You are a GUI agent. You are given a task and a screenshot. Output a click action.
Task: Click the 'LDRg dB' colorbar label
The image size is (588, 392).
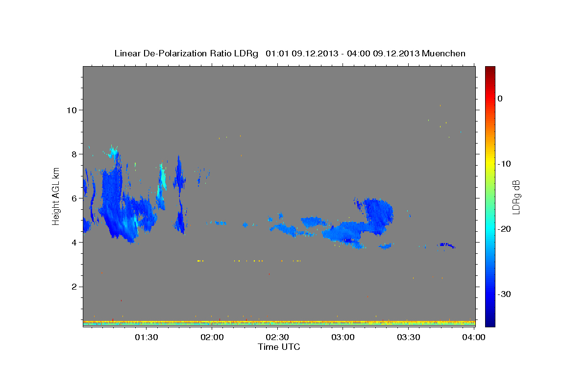coord(516,196)
